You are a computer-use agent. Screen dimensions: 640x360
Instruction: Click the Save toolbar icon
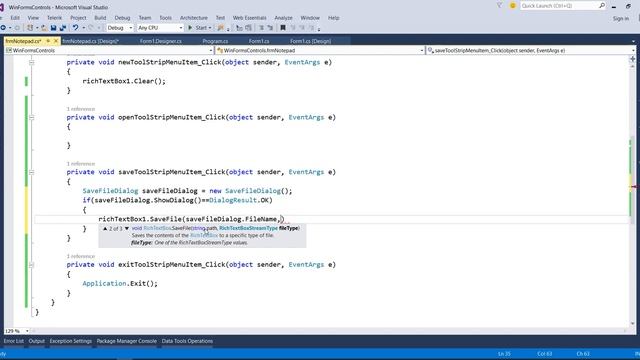[53, 28]
